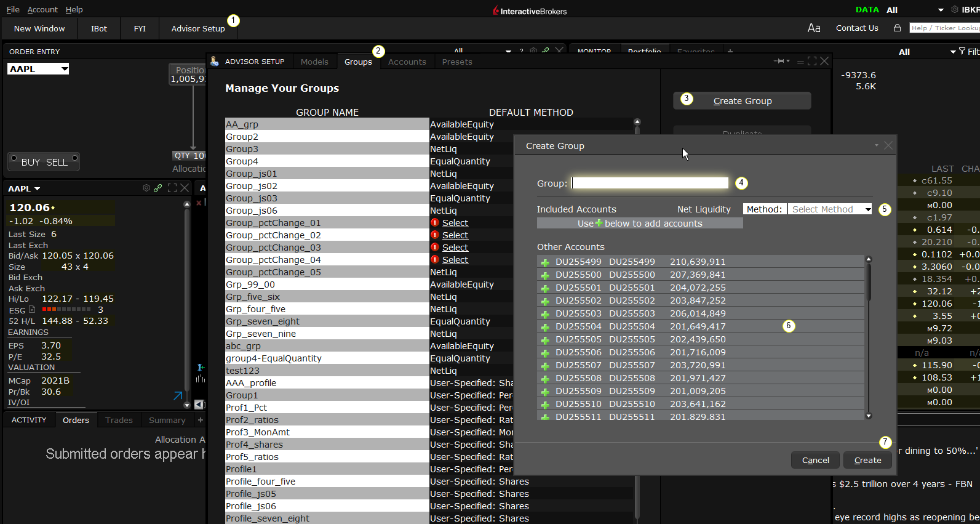Switch to the Accounts tab
The height and width of the screenshot is (524, 980).
coord(407,62)
